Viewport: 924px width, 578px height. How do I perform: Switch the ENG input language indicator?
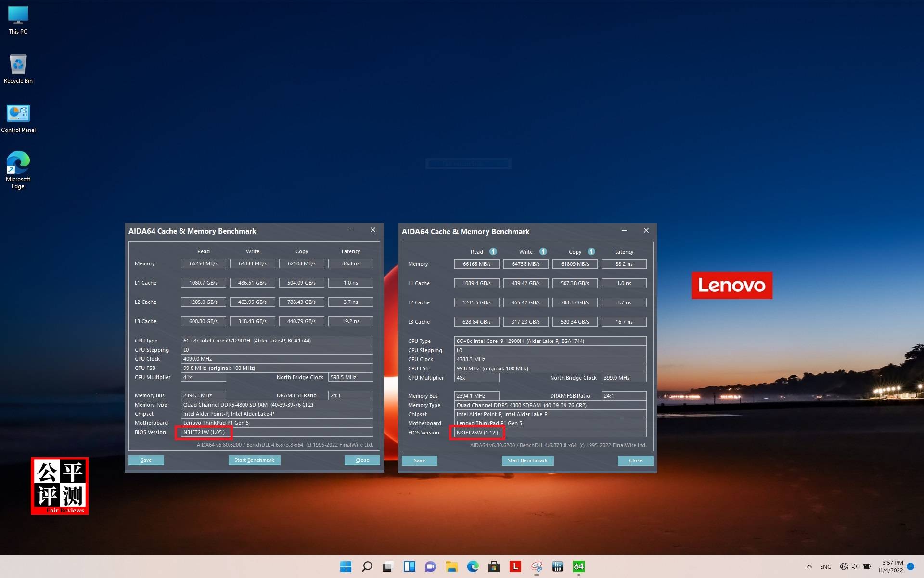tap(826, 567)
